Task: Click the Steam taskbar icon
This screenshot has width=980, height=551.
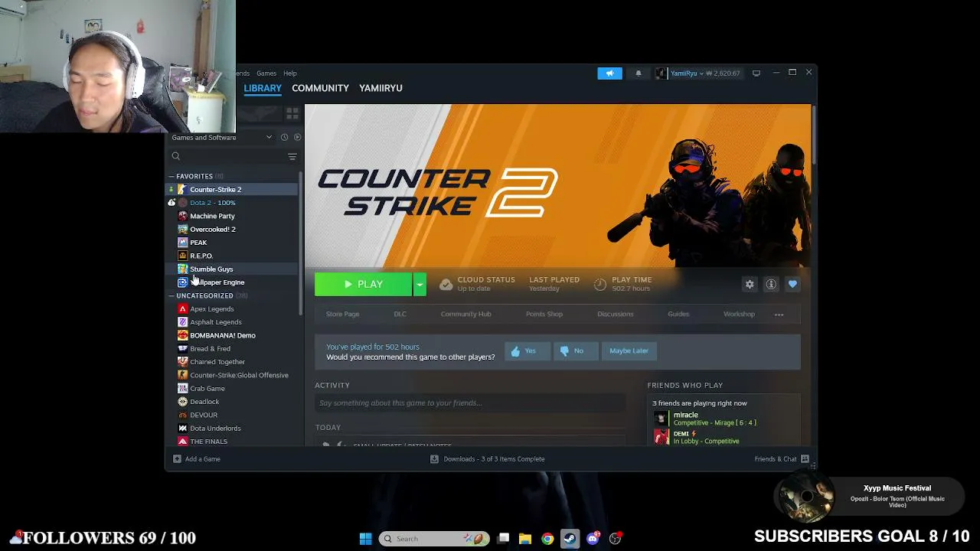Action: [x=570, y=539]
